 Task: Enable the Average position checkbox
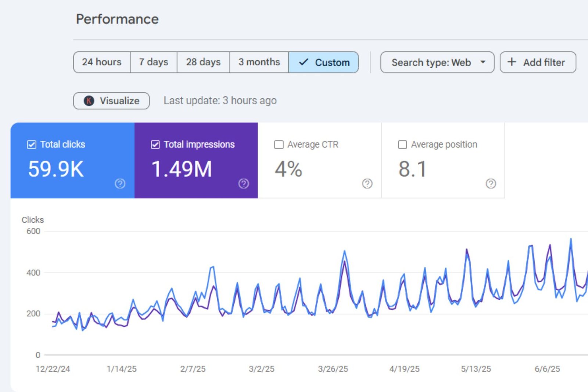402,145
